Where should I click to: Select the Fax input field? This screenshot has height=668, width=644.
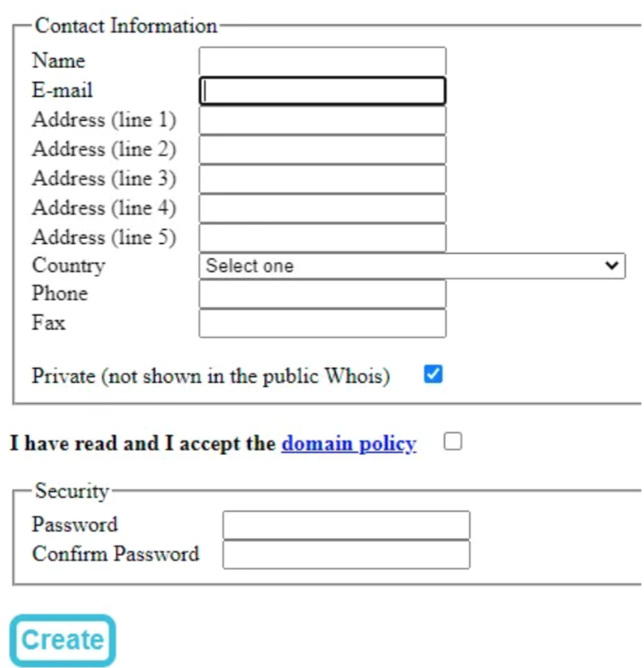pos(322,323)
